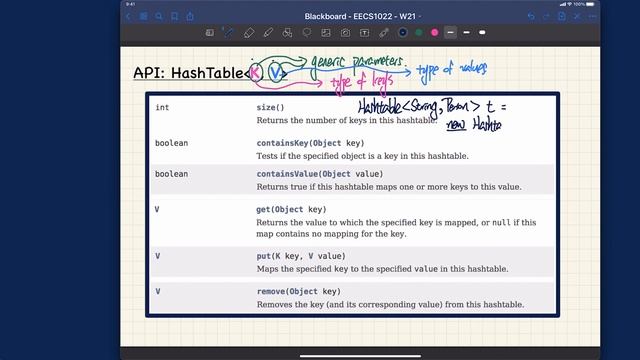The image size is (640, 360).
Task: Undo the last stroke
Action: pos(531,16)
